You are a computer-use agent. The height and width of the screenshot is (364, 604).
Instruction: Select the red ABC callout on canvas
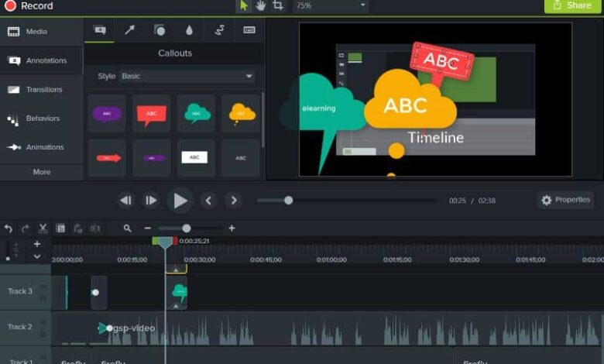(441, 61)
